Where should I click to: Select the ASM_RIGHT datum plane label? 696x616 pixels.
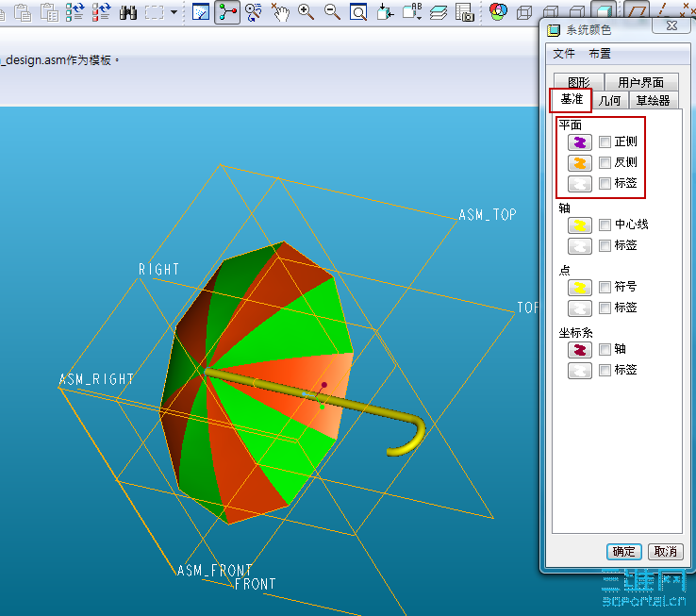pyautogui.click(x=96, y=379)
